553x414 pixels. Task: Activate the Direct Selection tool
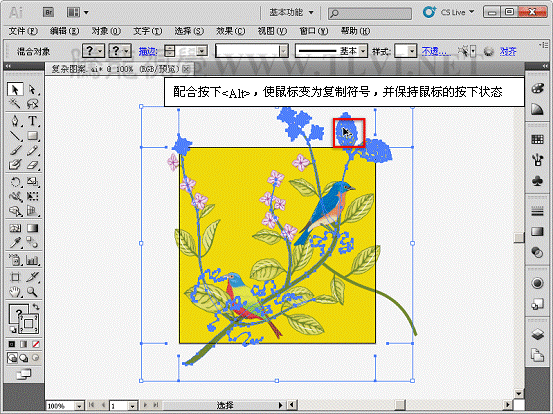click(x=32, y=90)
